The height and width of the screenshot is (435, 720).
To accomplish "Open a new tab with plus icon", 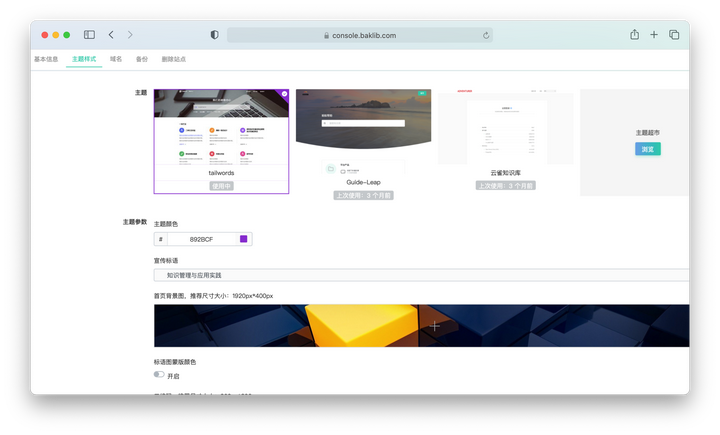I will (x=654, y=34).
